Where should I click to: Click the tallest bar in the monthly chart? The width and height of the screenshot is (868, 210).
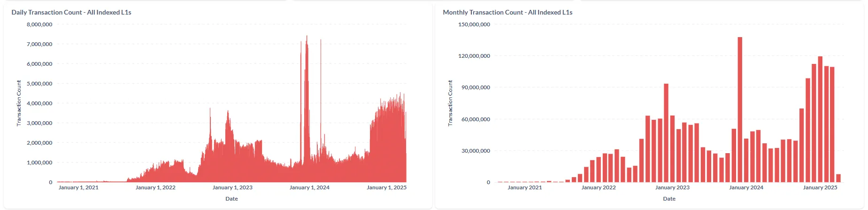pos(740,109)
